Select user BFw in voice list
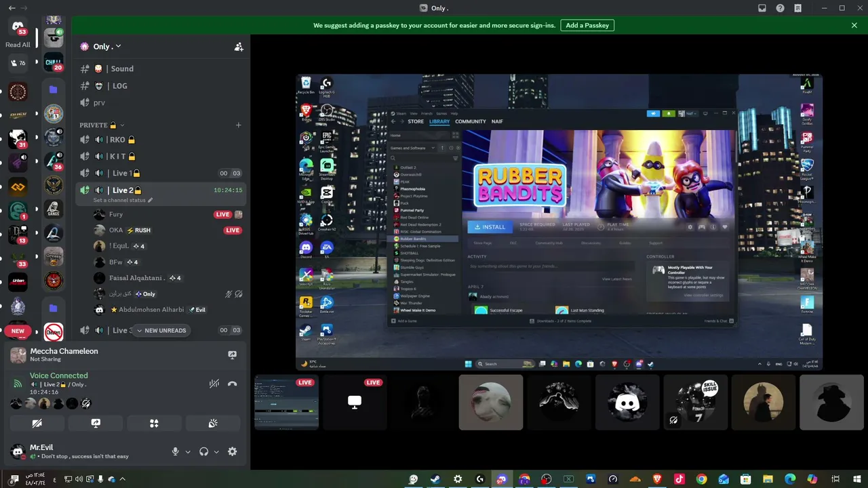868x488 pixels. [x=168, y=262]
